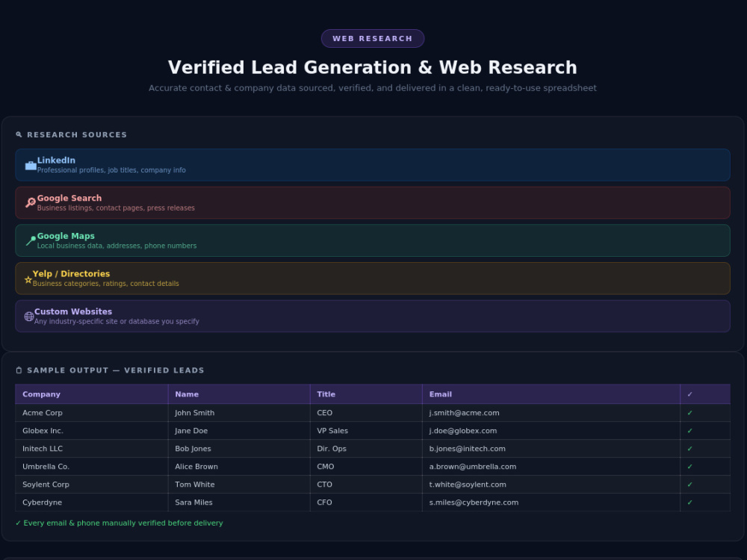
Task: Click the industry-specific site description
Action: coord(117,321)
